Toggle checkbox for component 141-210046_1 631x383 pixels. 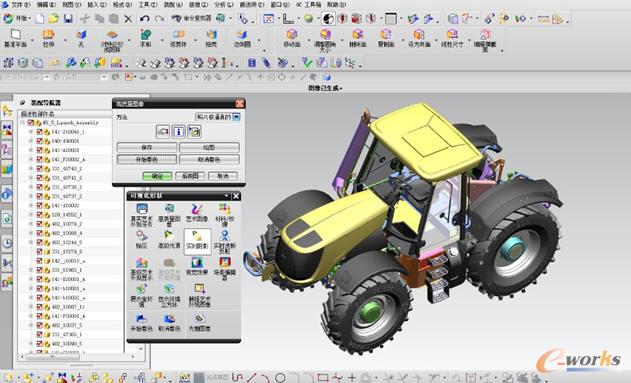(x=39, y=132)
